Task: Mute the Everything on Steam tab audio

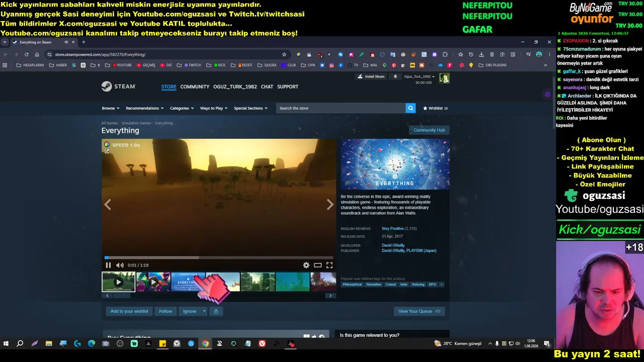Action: pyautogui.click(x=66, y=42)
